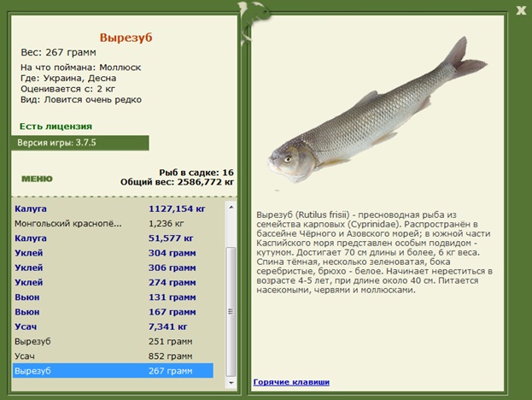532x400 pixels.
Task: Select Вьюн 131 грамм row
Action: point(113,297)
